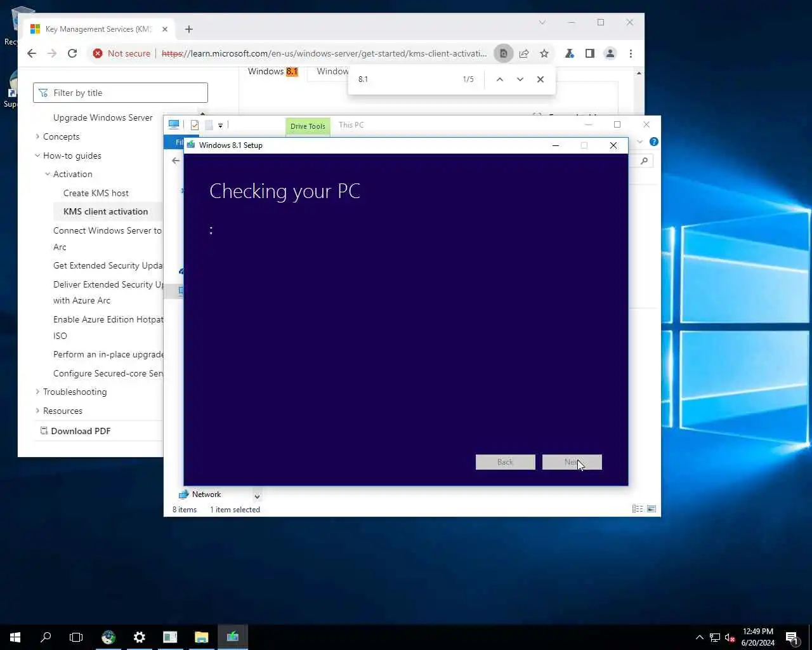Screen dimensions: 812x650
Task: Select the Windows 8.1 tab on page
Action: [x=273, y=71]
